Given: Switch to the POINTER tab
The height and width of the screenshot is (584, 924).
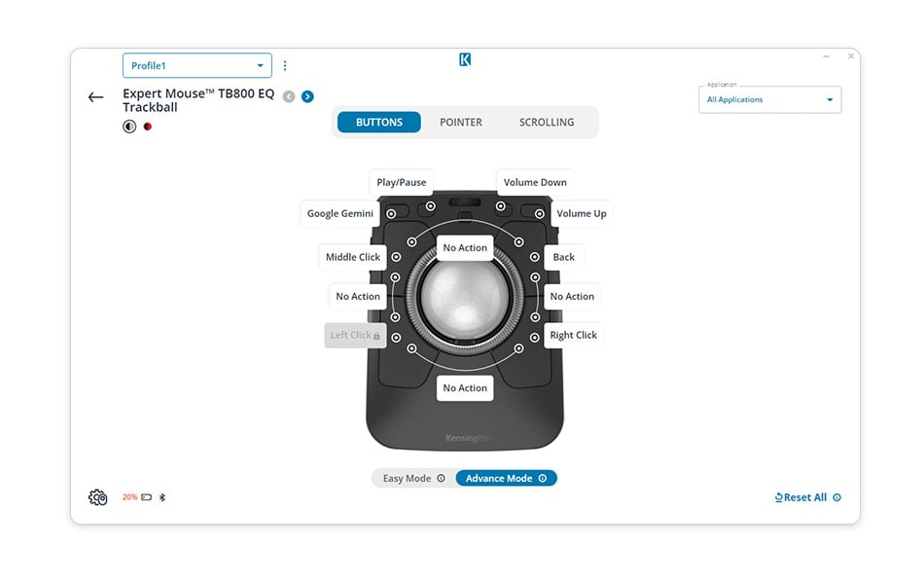Looking at the screenshot, I should [461, 122].
